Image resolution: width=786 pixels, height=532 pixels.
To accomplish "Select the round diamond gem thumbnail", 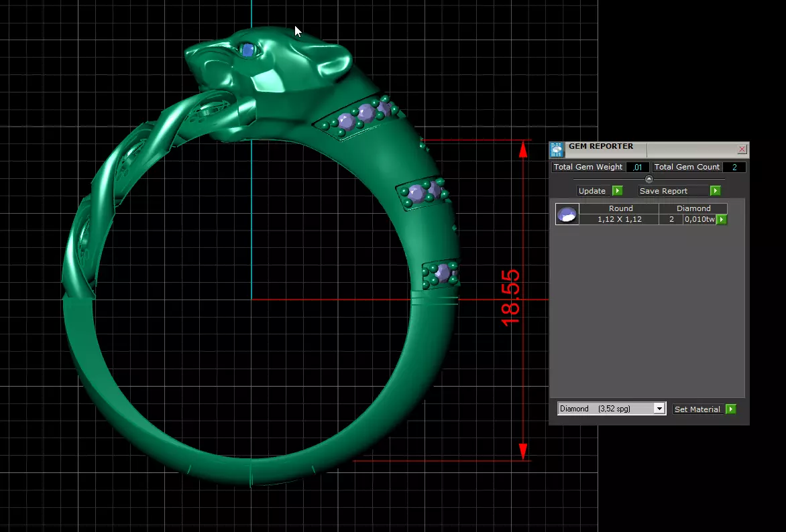I will tap(567, 214).
